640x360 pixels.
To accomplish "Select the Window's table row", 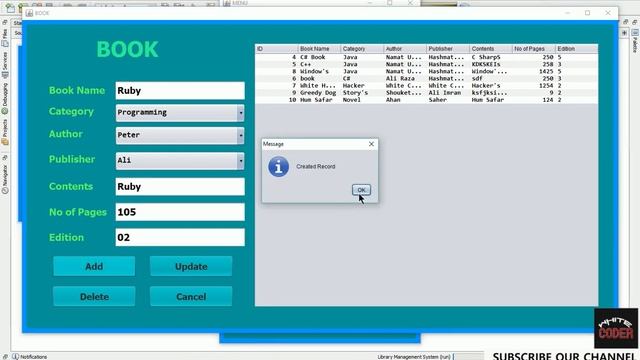I will click(x=427, y=71).
